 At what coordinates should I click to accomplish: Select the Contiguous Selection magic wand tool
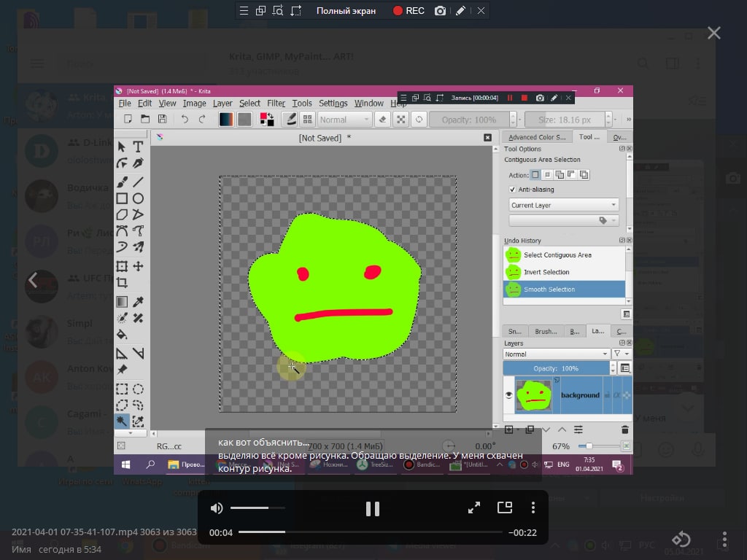coord(122,421)
